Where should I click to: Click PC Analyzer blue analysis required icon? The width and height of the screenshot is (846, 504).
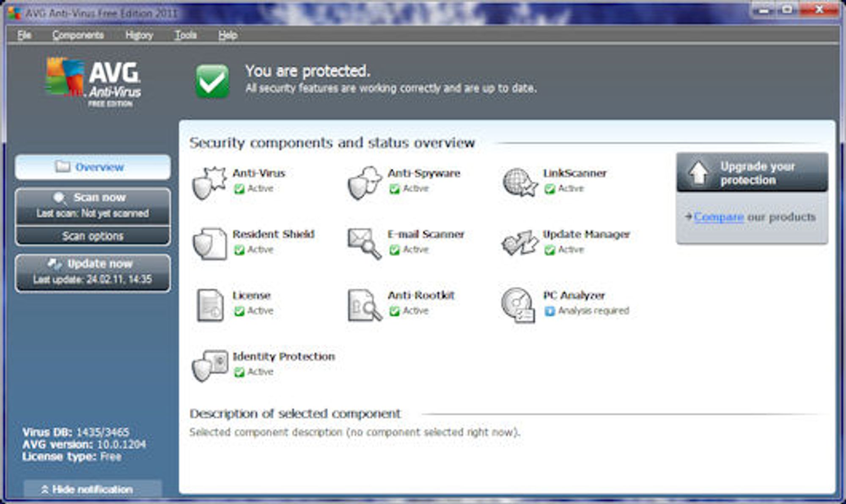549,311
